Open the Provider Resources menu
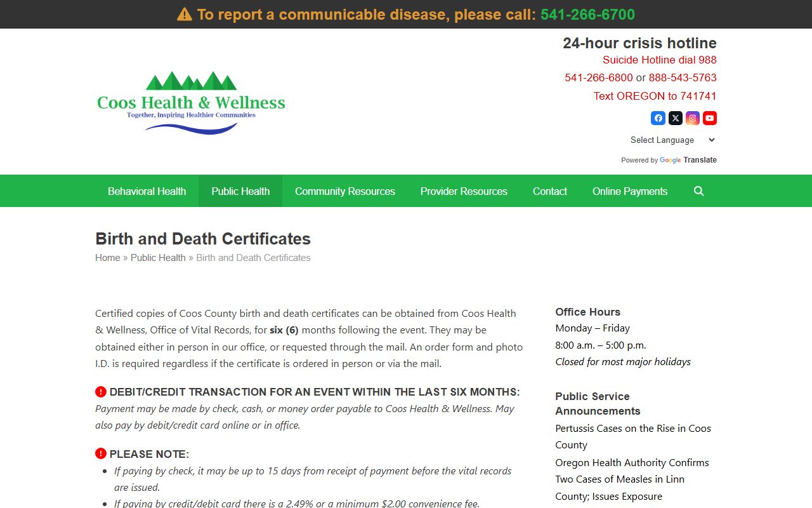 (464, 191)
